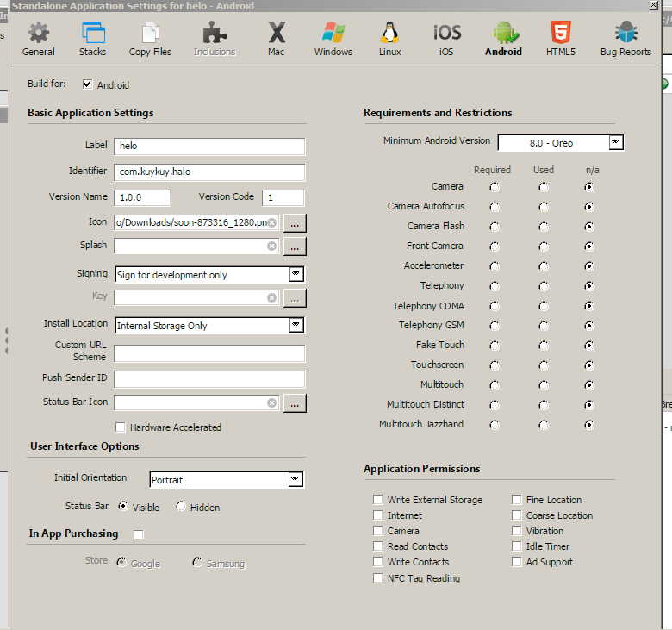The image size is (672, 630).
Task: Browse for a Splash image file
Action: 295,246
